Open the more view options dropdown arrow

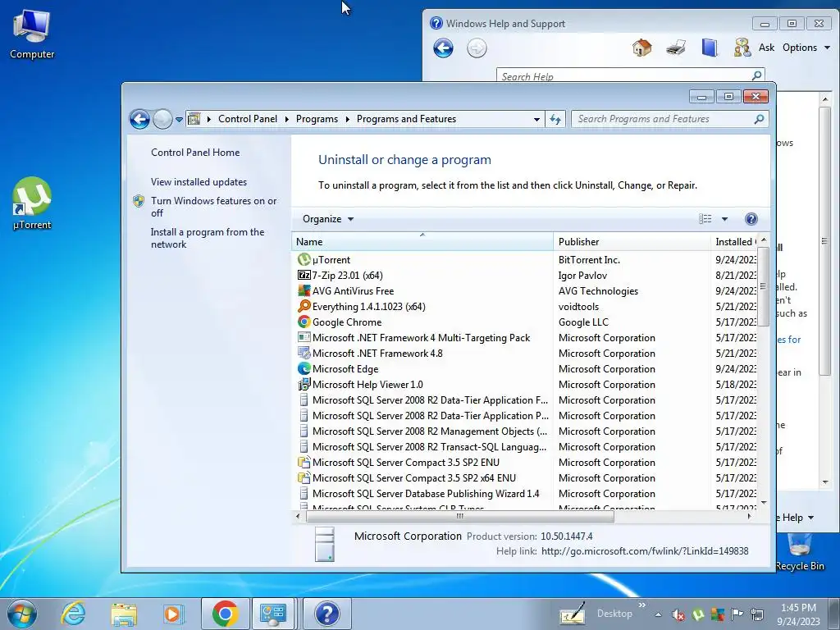(724, 219)
